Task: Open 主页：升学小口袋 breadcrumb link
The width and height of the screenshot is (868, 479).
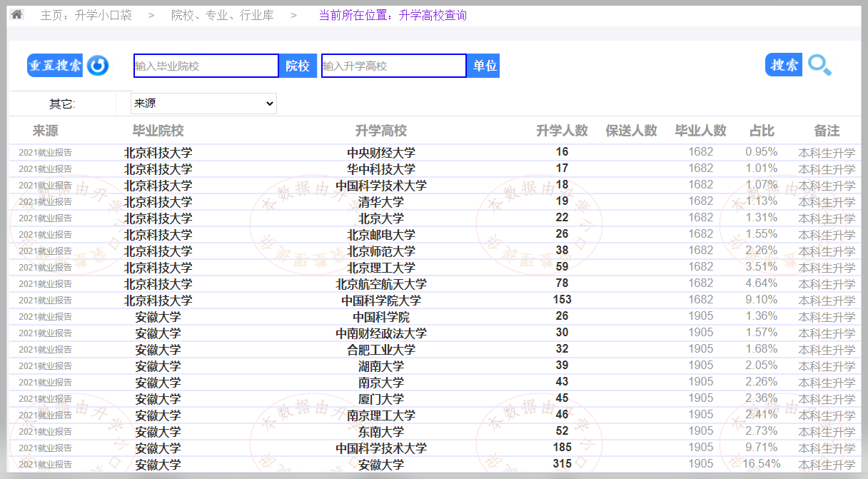Action: pyautogui.click(x=86, y=15)
